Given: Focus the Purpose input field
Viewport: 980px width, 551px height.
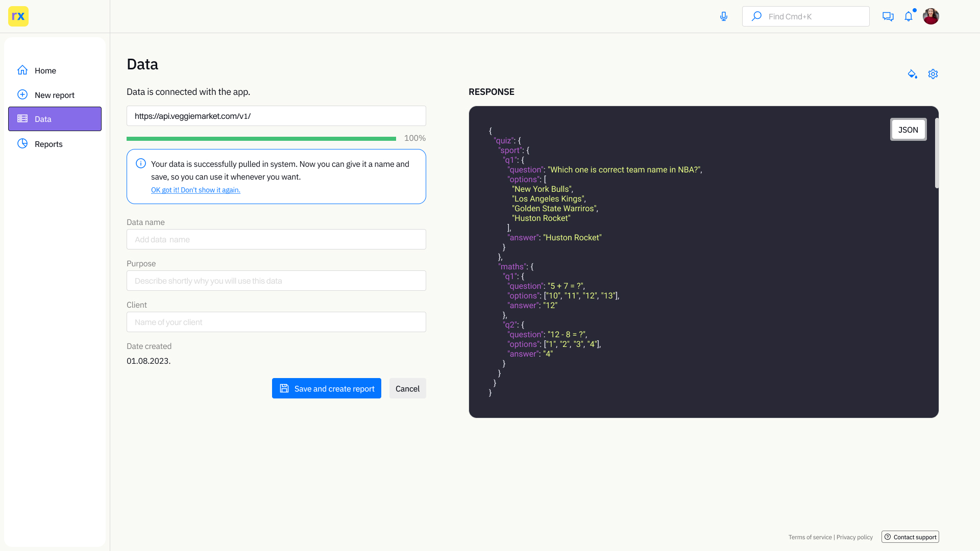Looking at the screenshot, I should [x=276, y=281].
